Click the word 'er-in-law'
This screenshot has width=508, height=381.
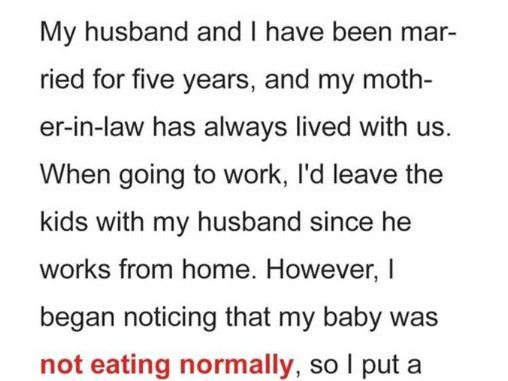pyautogui.click(x=92, y=128)
